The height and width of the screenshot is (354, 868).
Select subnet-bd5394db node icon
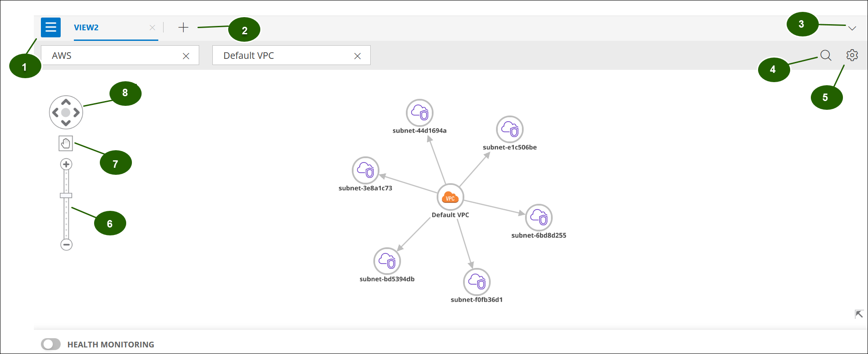(x=387, y=261)
